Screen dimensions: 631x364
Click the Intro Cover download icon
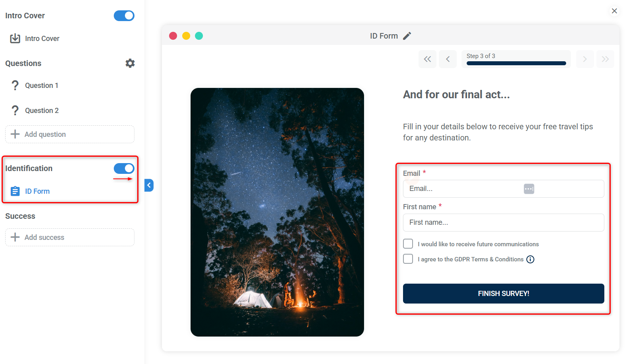(x=15, y=39)
